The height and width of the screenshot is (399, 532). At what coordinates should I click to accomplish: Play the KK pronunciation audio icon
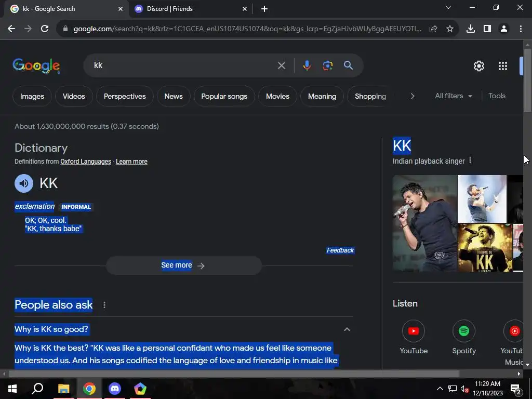point(24,183)
